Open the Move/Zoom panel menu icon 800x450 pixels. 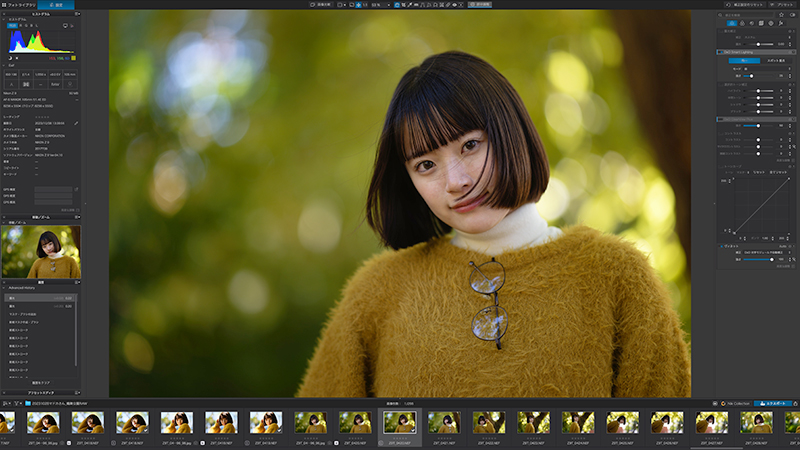tap(78, 217)
